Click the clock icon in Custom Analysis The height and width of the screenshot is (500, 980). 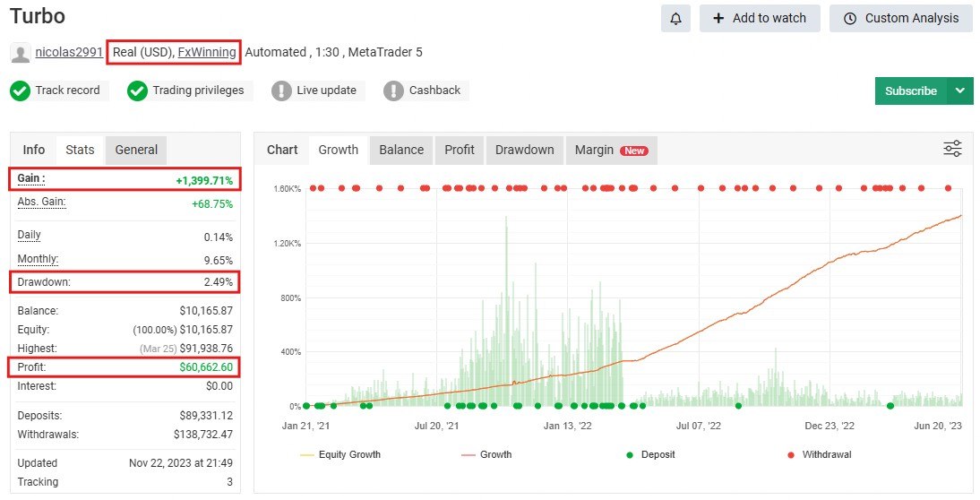coord(850,19)
